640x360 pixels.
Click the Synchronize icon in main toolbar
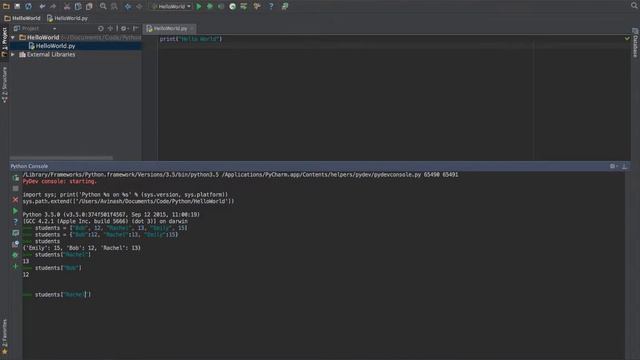[29, 6]
